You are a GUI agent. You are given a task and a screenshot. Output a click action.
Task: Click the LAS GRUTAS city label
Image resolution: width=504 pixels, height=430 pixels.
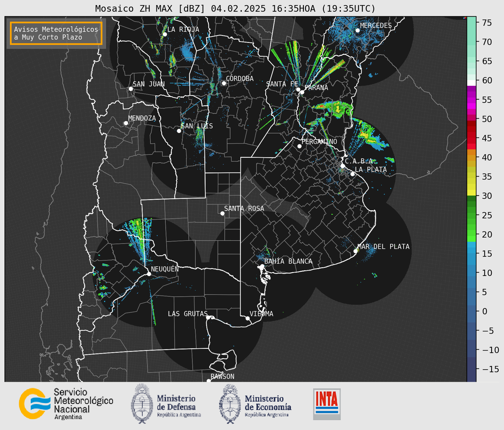click(188, 314)
